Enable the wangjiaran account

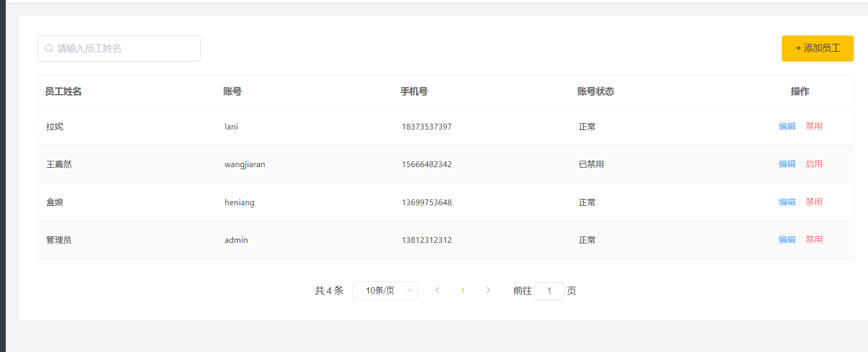[814, 164]
